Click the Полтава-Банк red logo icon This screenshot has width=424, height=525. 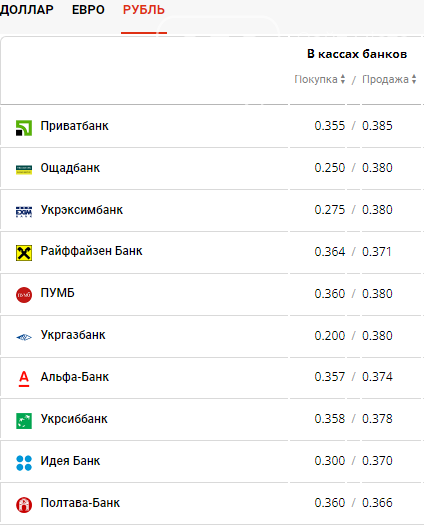tap(24, 505)
